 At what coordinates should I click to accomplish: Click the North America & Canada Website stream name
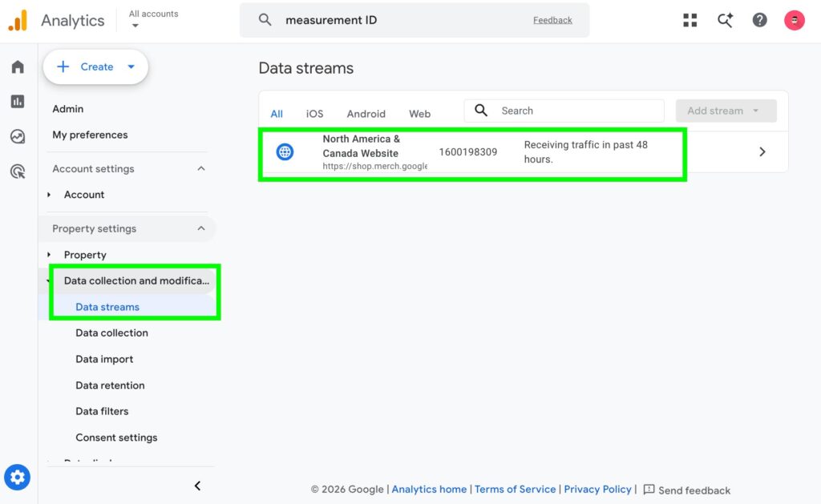click(x=362, y=146)
